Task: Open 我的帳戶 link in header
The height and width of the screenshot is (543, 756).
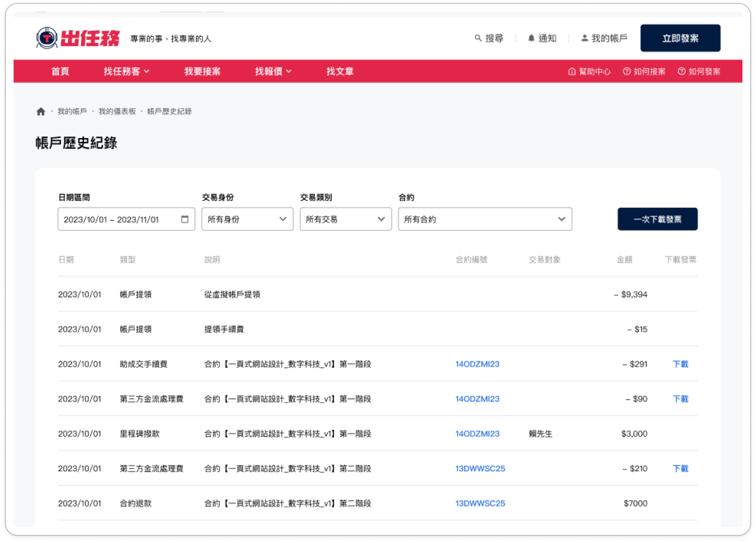Action: click(x=609, y=38)
